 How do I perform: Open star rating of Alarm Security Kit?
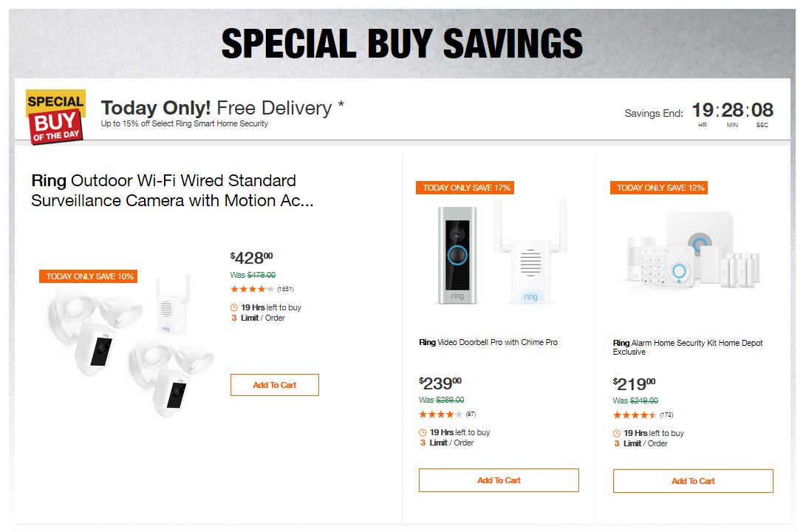pos(635,415)
